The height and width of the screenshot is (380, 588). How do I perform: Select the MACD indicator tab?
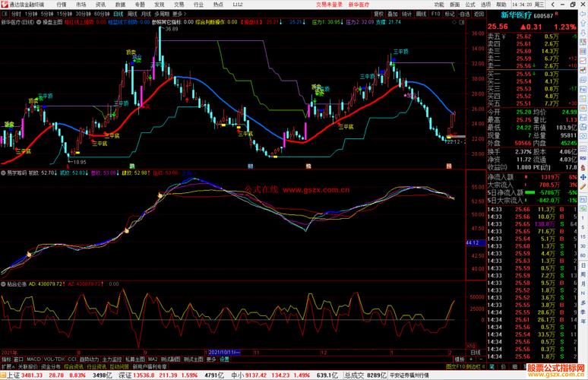tap(33, 359)
